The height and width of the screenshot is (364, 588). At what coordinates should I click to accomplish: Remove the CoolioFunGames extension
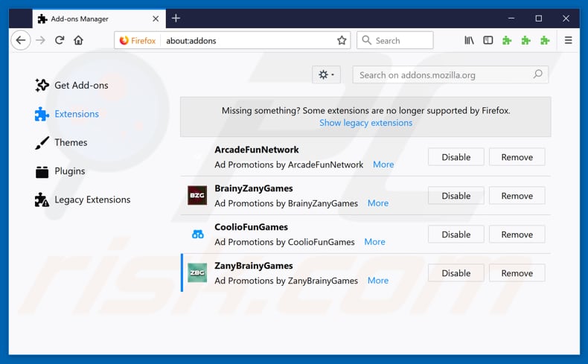click(517, 234)
